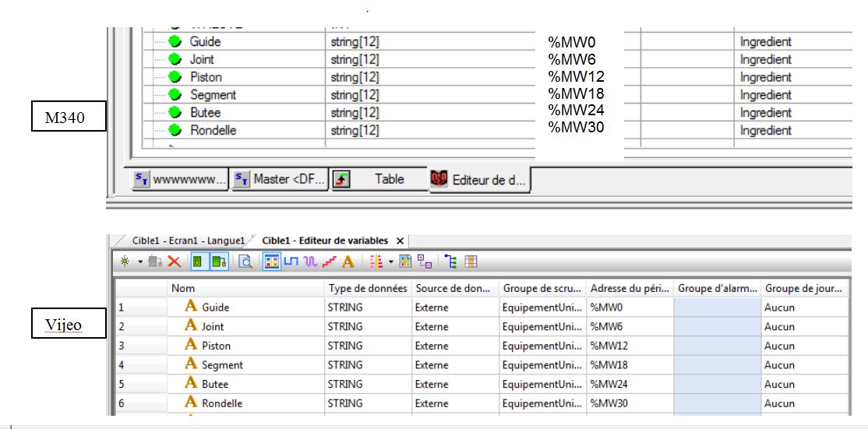Click the new variable star icon
The width and height of the screenshot is (868, 429).
point(124,262)
